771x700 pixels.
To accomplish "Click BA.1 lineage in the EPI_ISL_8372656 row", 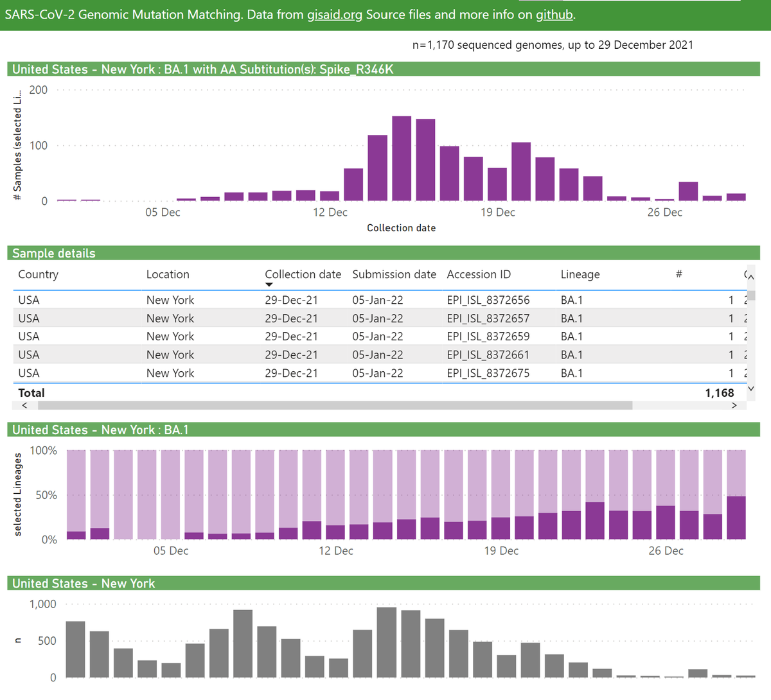I will point(572,300).
